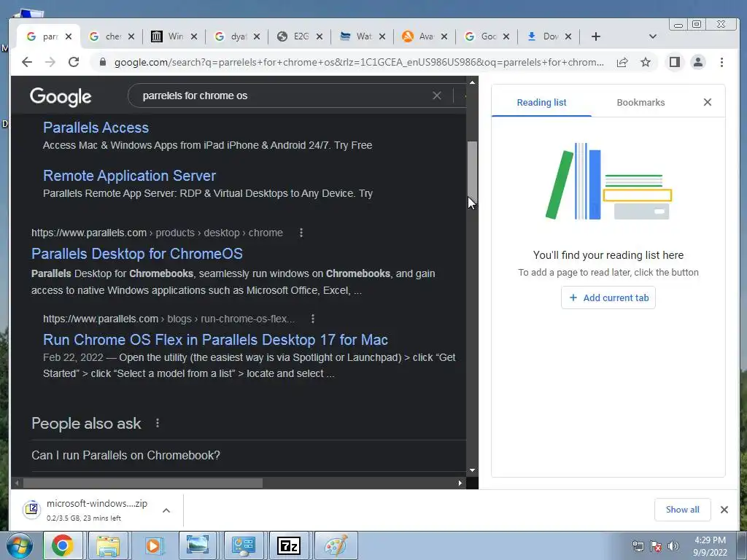Open Paint from the taskbar
The height and width of the screenshot is (560, 747).
(x=336, y=545)
